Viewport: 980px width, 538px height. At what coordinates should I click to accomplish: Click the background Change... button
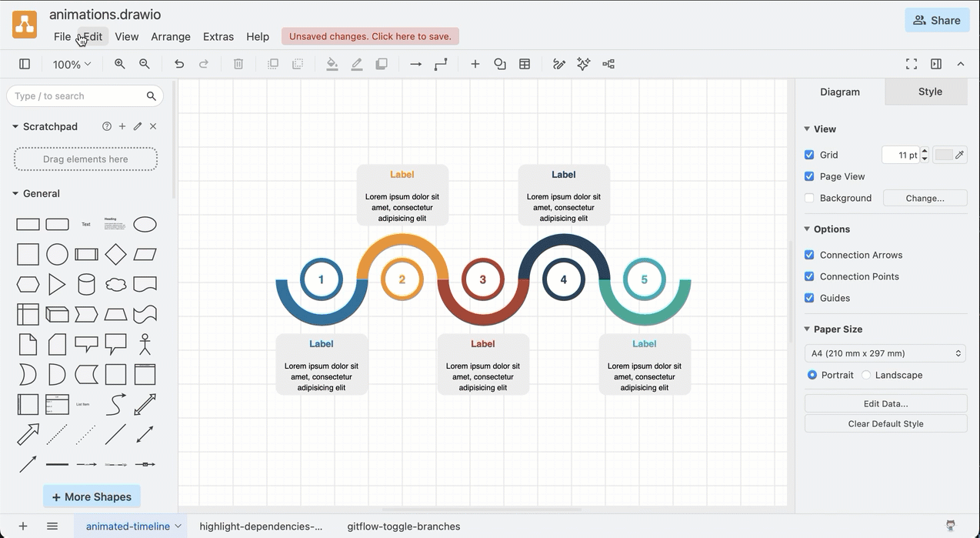[925, 198]
